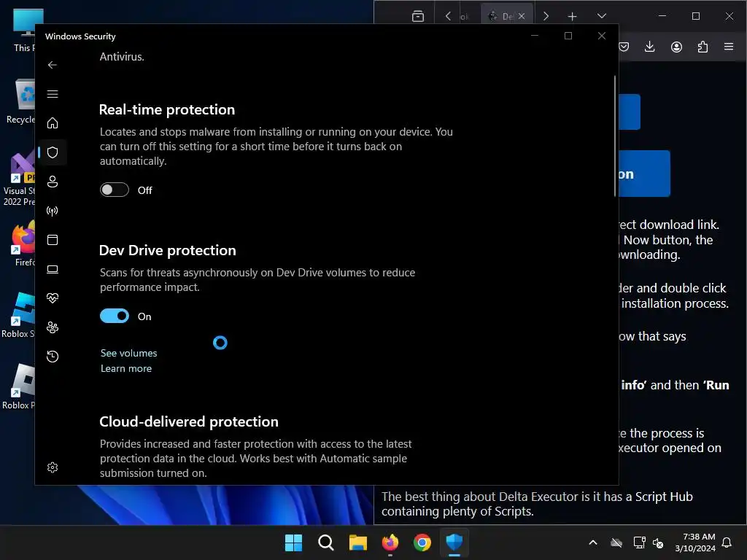
Task: Open Google Chrome from the taskbar
Action: click(422, 542)
